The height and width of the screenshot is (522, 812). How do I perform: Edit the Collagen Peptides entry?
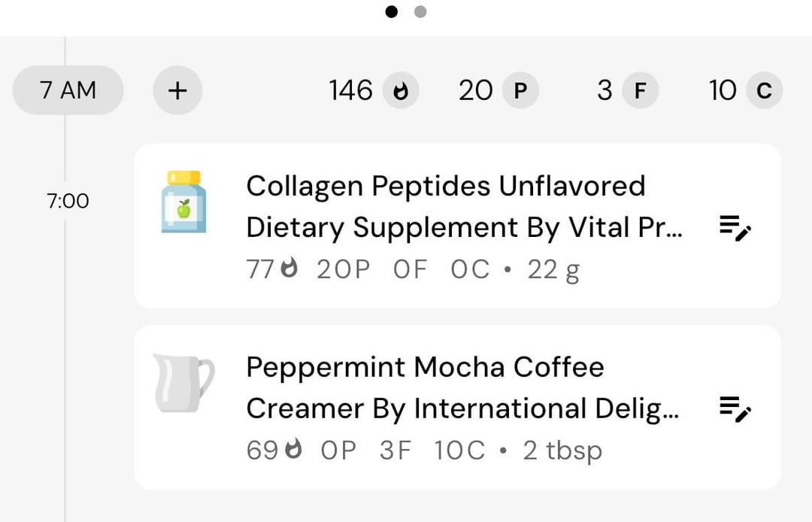pos(735,228)
